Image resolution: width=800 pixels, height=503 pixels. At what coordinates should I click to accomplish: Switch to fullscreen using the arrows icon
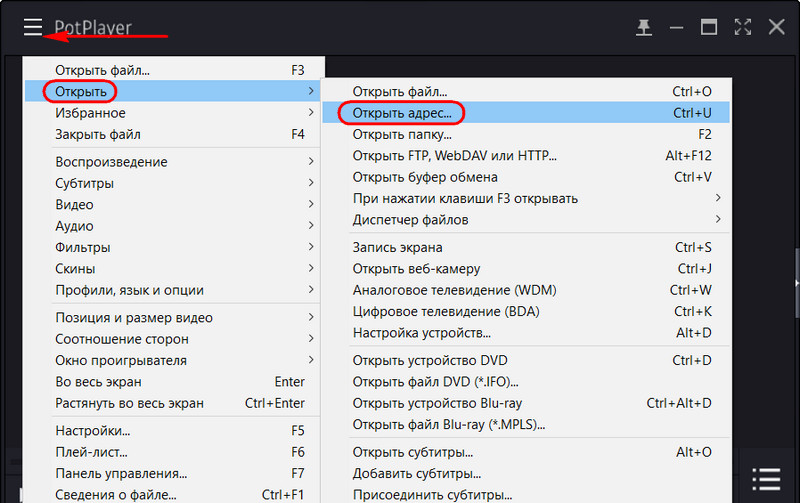coord(743,27)
